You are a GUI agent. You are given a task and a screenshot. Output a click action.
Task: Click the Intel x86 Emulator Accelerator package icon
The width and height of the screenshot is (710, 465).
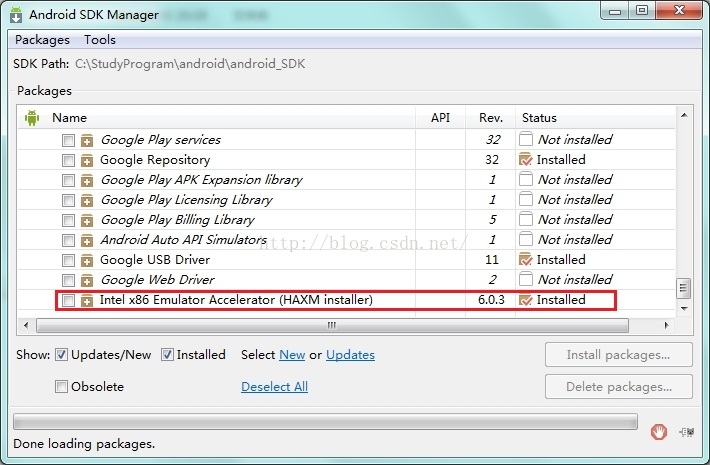(87, 300)
